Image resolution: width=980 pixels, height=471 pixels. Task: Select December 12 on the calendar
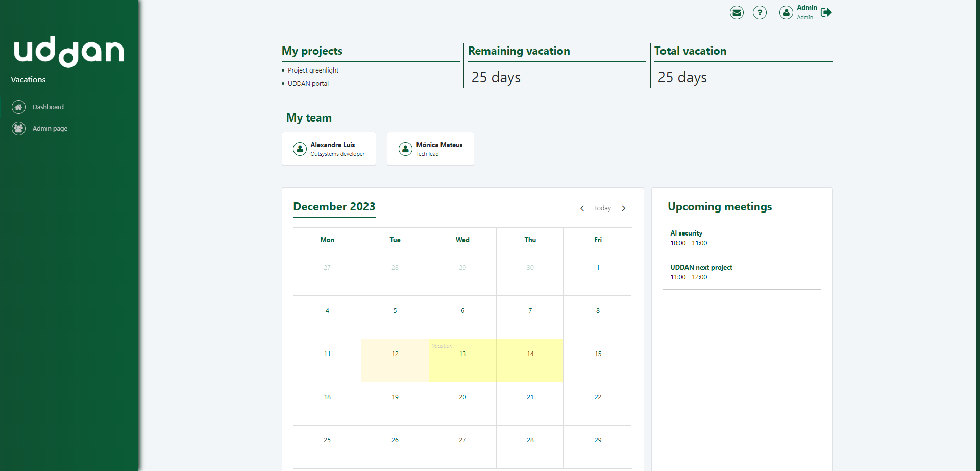[395, 360]
